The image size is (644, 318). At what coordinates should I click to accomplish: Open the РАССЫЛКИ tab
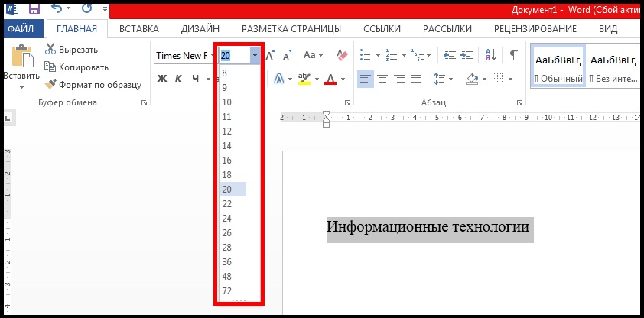[x=447, y=29]
